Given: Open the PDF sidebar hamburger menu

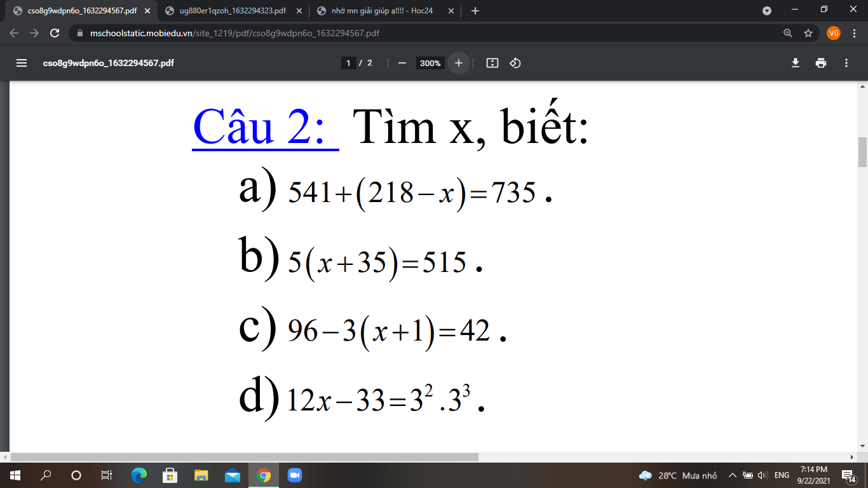Looking at the screenshot, I should (x=22, y=63).
